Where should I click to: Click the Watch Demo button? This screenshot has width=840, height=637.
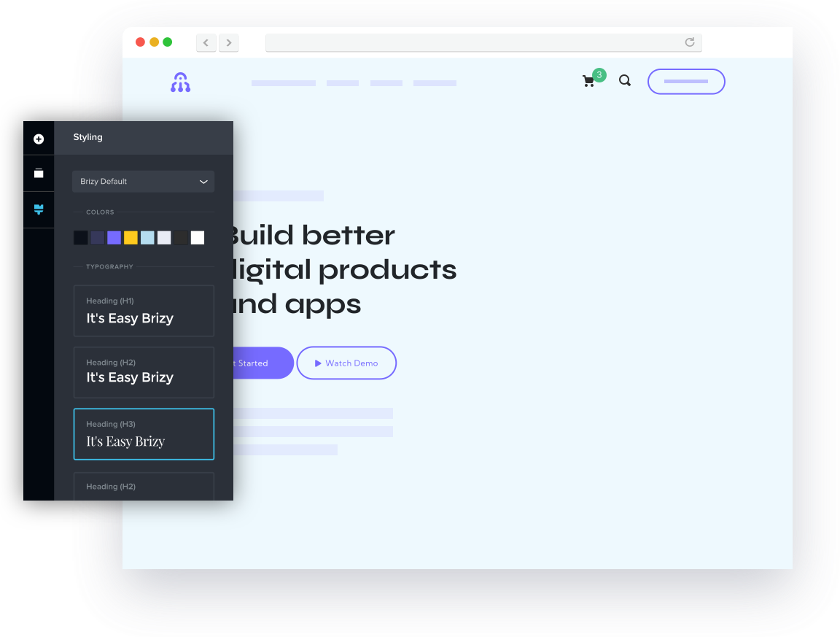pos(346,363)
